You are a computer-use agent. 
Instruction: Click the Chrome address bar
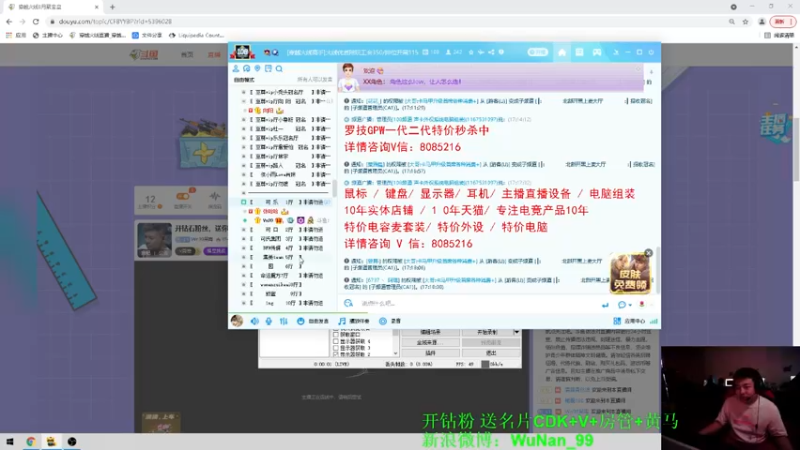pos(388,21)
